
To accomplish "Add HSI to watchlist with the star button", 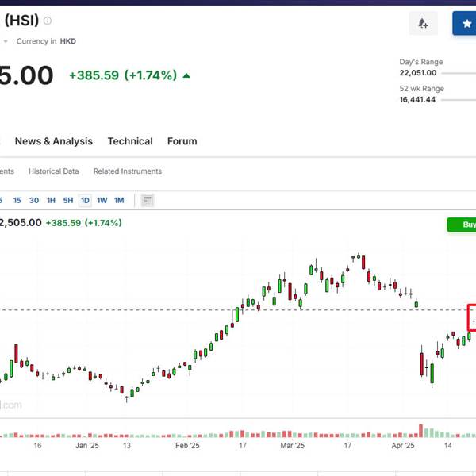I will pyautogui.click(x=464, y=23).
